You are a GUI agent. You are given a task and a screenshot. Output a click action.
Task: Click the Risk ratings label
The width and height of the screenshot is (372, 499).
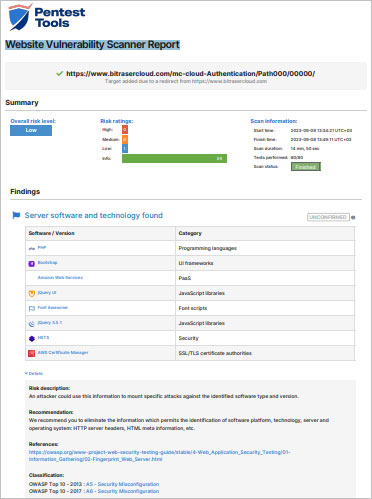117,121
